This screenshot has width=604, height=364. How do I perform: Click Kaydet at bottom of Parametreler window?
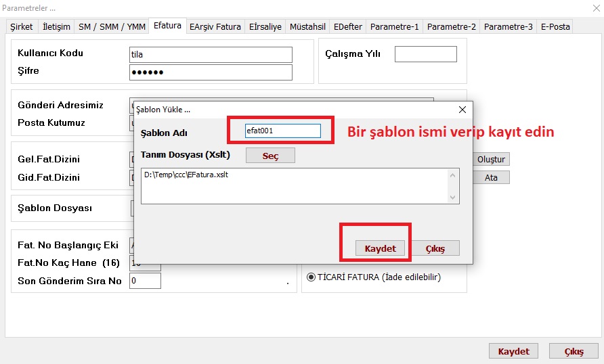pyautogui.click(x=513, y=351)
